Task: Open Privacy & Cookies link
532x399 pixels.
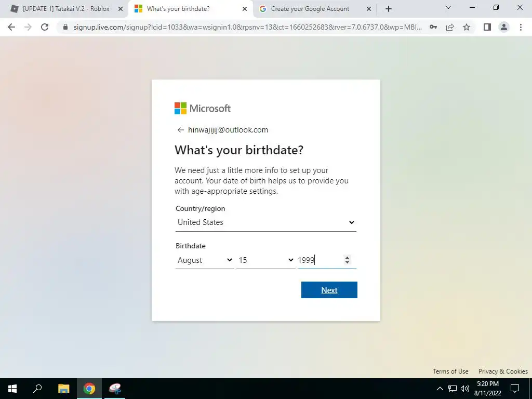Action: coord(503,371)
